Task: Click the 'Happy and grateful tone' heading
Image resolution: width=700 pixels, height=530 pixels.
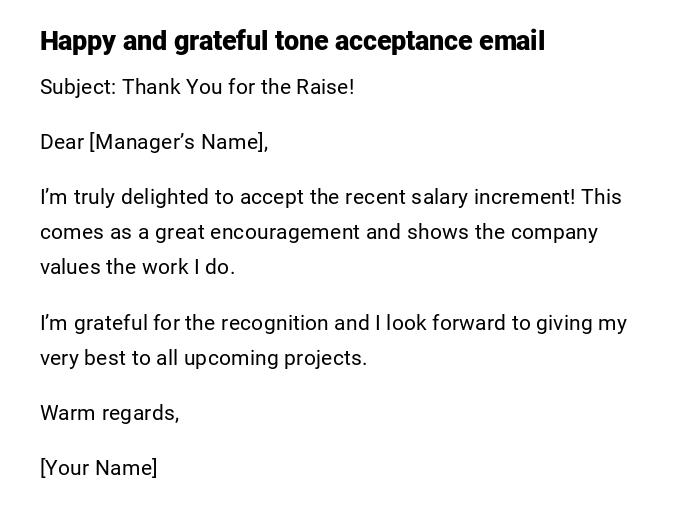Action: [x=168, y=41]
